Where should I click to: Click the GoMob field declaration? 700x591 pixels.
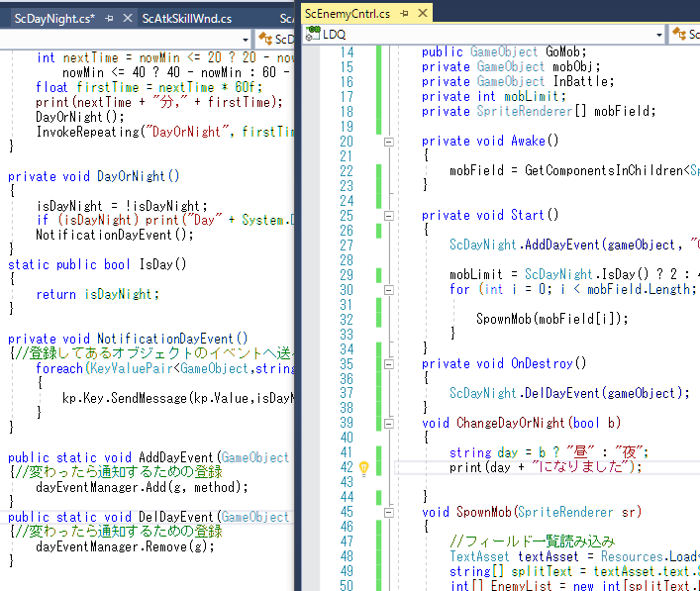[x=504, y=52]
